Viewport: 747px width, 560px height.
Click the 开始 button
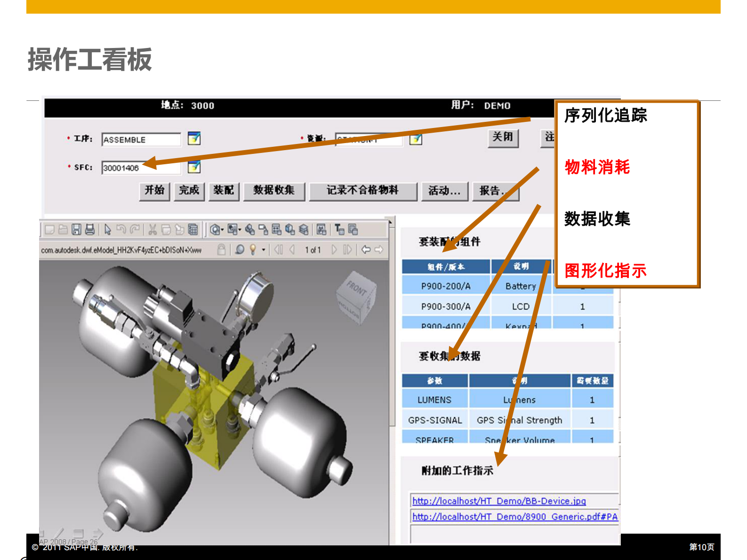click(154, 191)
